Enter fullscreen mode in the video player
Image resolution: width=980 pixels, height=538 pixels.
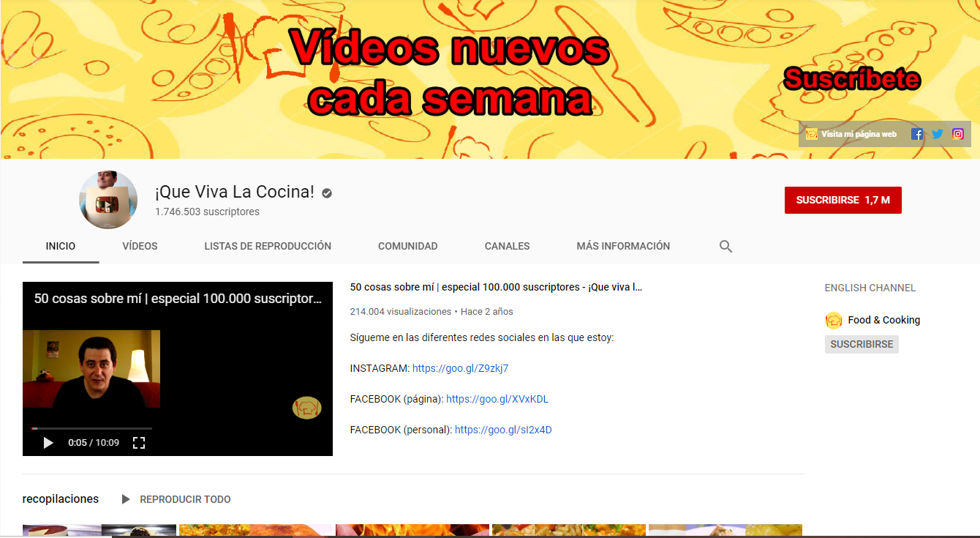click(139, 442)
